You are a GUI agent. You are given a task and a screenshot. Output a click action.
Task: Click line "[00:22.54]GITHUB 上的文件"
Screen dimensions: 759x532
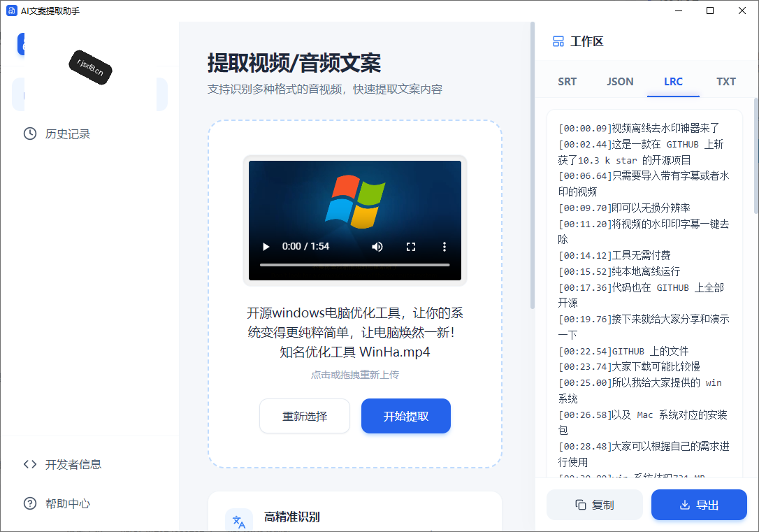pos(623,351)
